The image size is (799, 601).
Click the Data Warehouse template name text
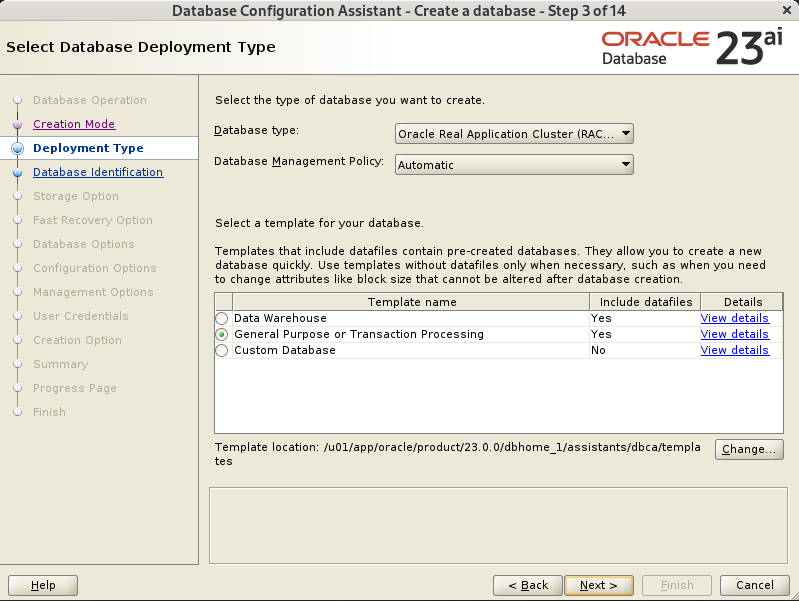[x=280, y=318]
